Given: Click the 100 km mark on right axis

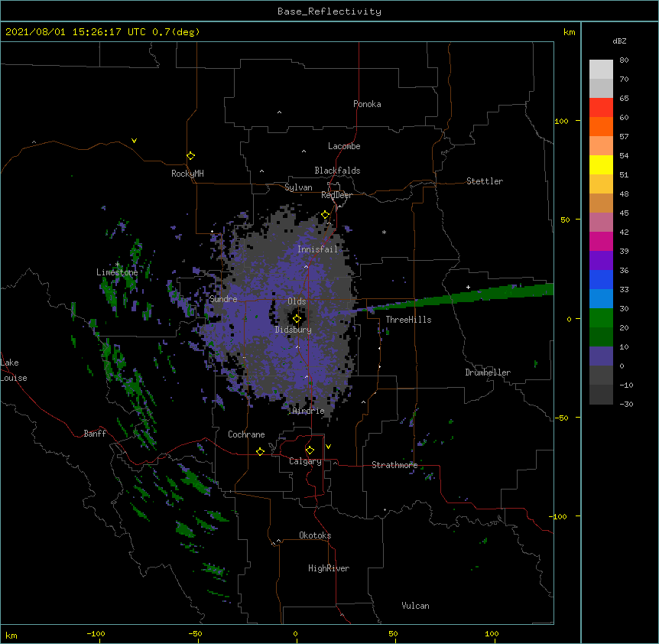Looking at the screenshot, I should tap(561, 121).
